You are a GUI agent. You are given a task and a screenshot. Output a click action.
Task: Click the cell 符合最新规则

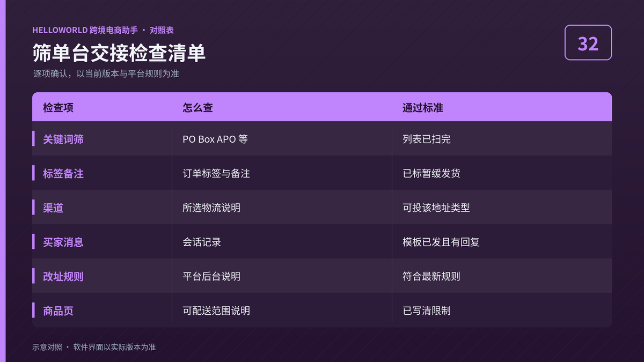[431, 276]
